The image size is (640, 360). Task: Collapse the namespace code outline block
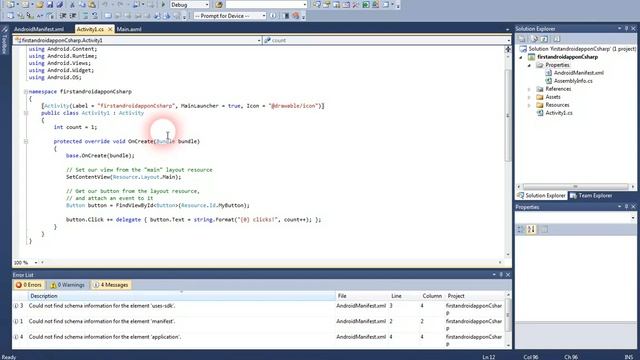(x=26, y=91)
